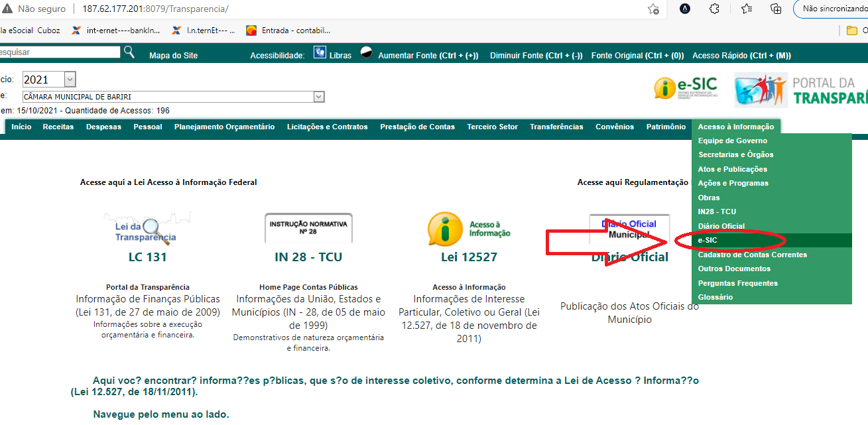This screenshot has width=868, height=425.
Task: Expand the Câmara Municipal de Bariri dropdown
Action: pyautogui.click(x=319, y=97)
